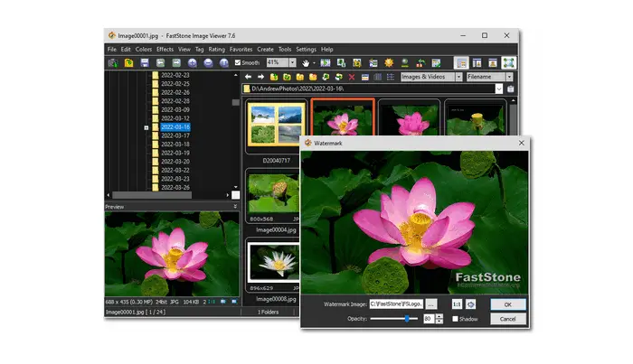Click the Save floppy disk toolbar icon
This screenshot has width=633, height=364.
[x=145, y=63]
